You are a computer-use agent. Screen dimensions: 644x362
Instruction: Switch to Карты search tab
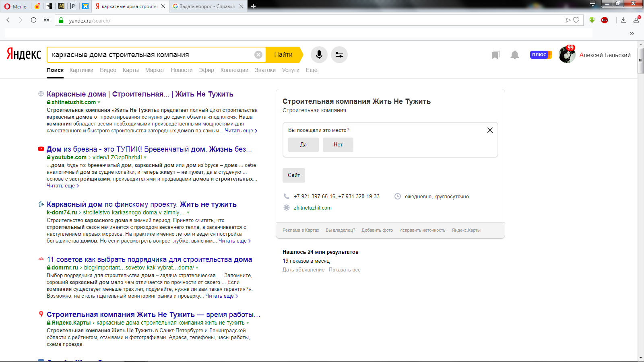coord(130,70)
